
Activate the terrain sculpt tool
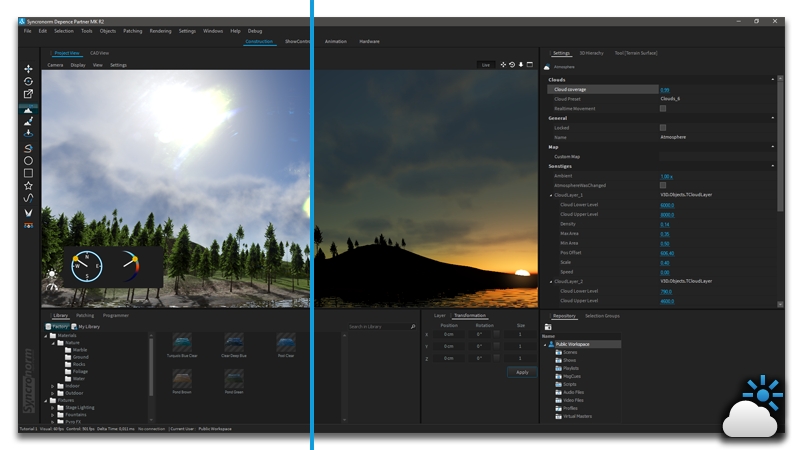pos(28,108)
